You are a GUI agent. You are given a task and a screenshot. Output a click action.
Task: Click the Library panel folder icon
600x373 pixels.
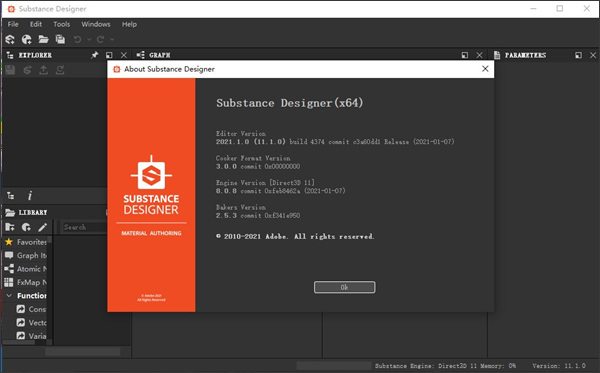[x=10, y=212]
